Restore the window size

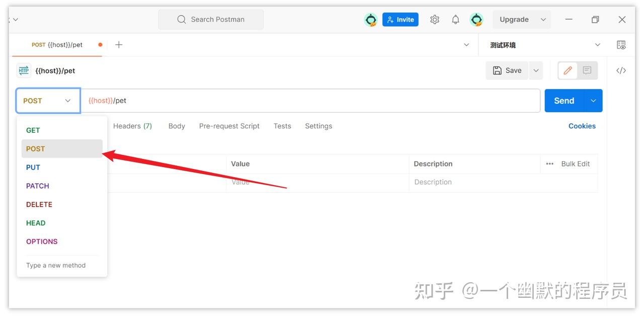[x=595, y=20]
